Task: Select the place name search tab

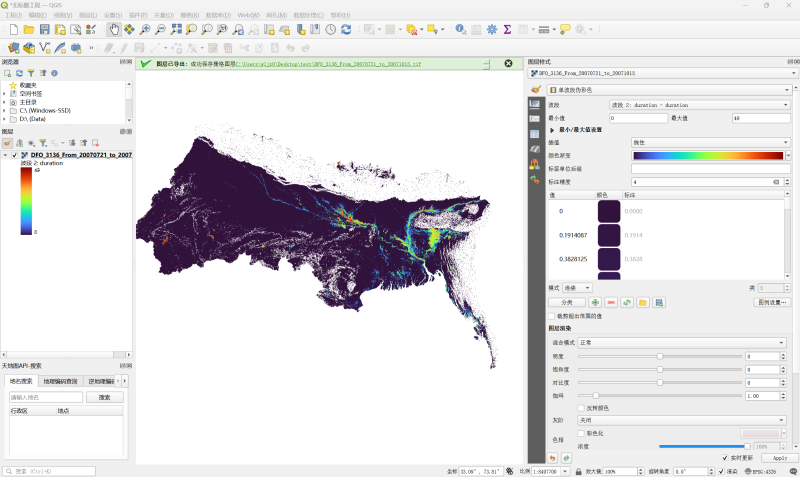Action: pos(21,381)
